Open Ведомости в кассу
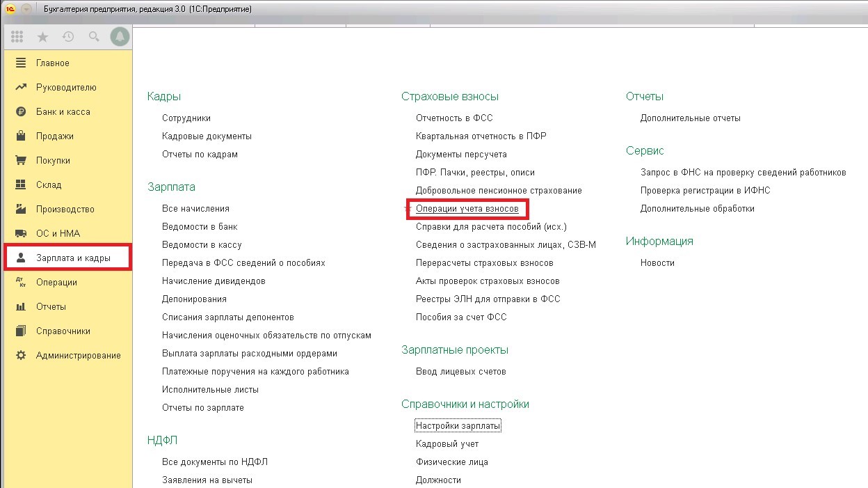Image resolution: width=868 pixels, height=488 pixels. point(202,245)
